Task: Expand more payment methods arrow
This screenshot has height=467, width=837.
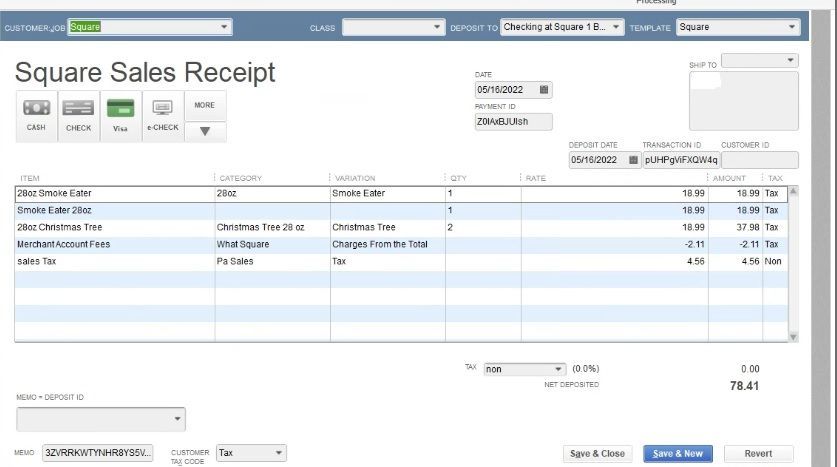Action: (205, 131)
